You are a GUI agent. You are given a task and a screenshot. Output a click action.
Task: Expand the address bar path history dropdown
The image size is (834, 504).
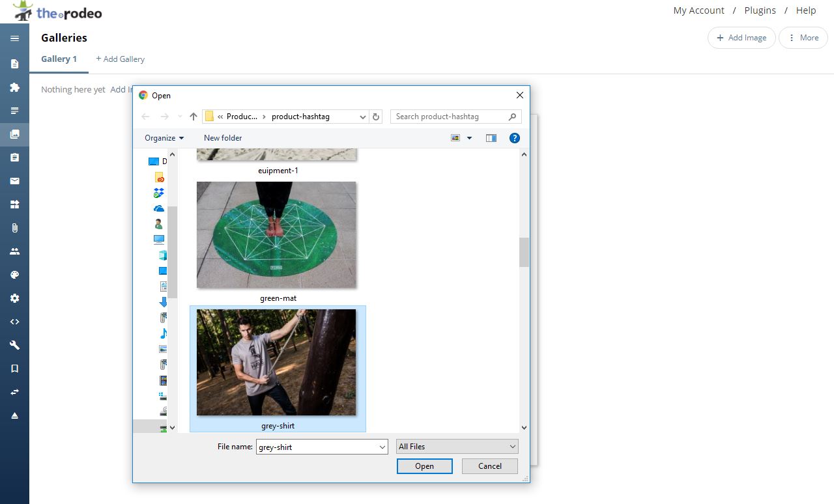(x=363, y=117)
